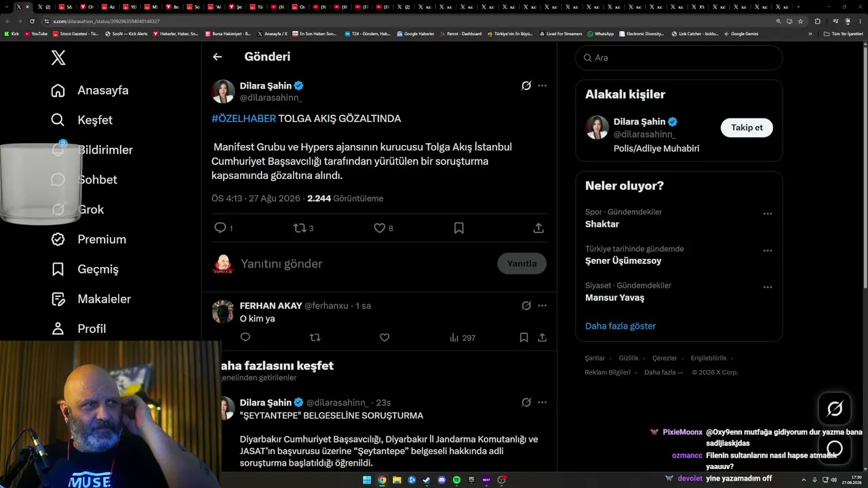Image resolution: width=868 pixels, height=488 pixels.
Task: Click the browser back navigation arrow
Action: (7, 21)
